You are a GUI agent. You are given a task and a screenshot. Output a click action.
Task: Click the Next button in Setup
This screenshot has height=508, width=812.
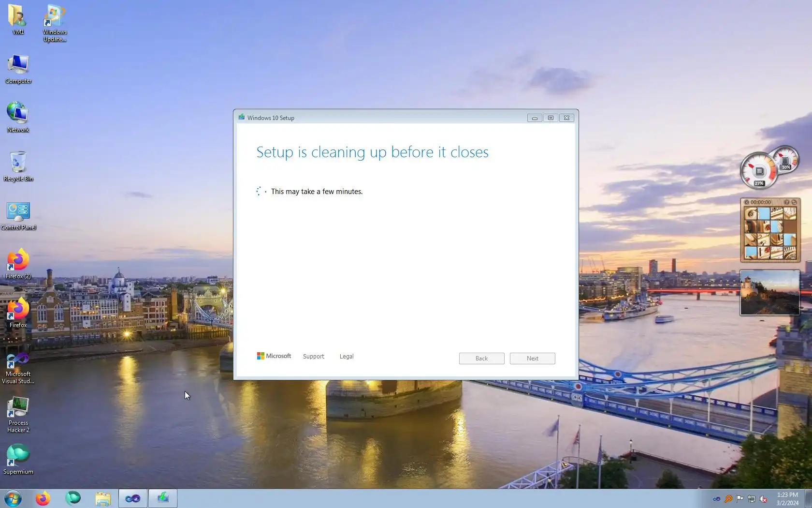pos(532,359)
